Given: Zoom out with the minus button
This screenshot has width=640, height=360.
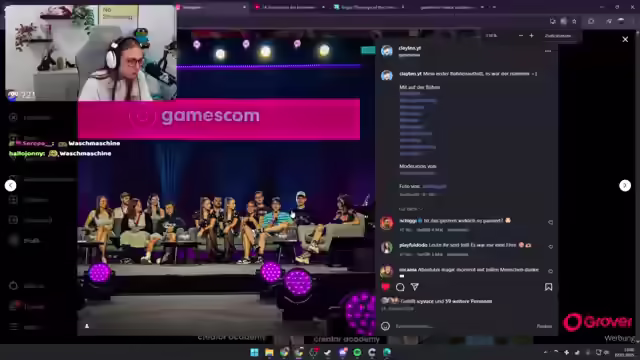Looking at the screenshot, I should point(521,36).
